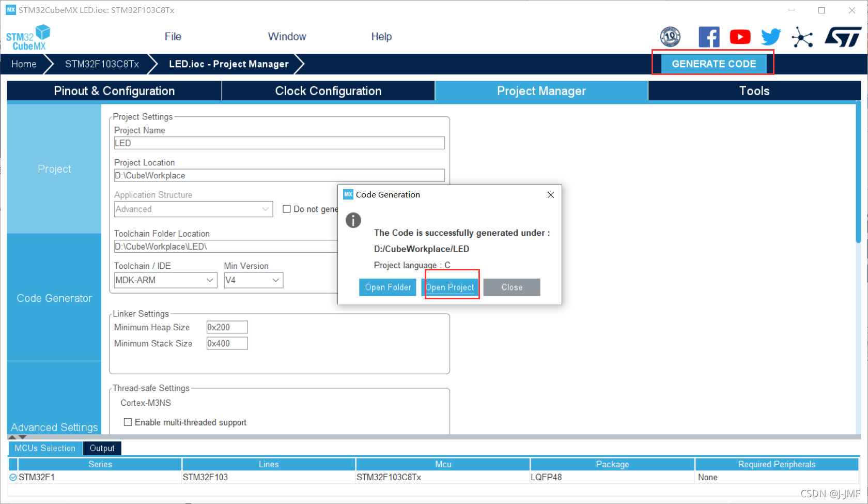The height and width of the screenshot is (504, 868).
Task: Click the Minimum Stack Size field
Action: (x=227, y=343)
